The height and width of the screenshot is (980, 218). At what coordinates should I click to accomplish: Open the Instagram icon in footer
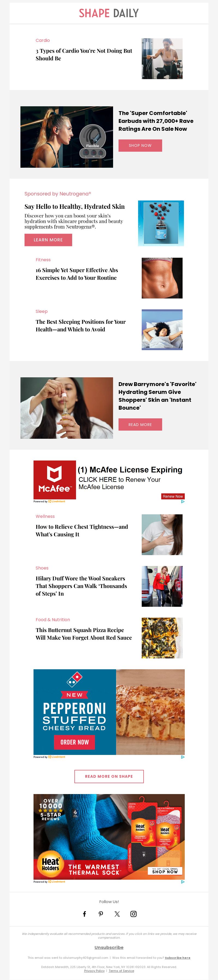134,914
